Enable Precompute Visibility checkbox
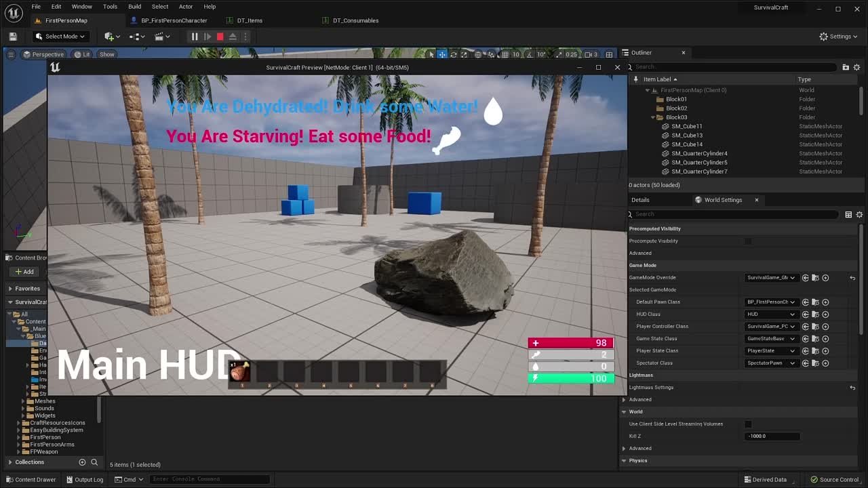This screenshot has height=488, width=868. click(747, 241)
